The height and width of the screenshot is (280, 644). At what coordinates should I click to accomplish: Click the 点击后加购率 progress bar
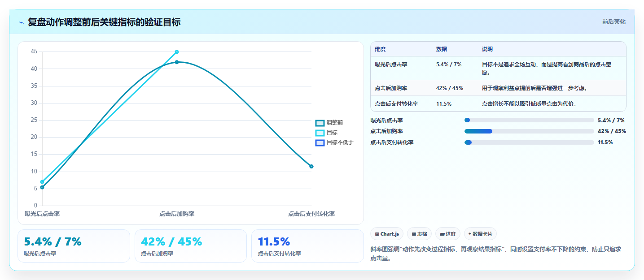point(529,131)
